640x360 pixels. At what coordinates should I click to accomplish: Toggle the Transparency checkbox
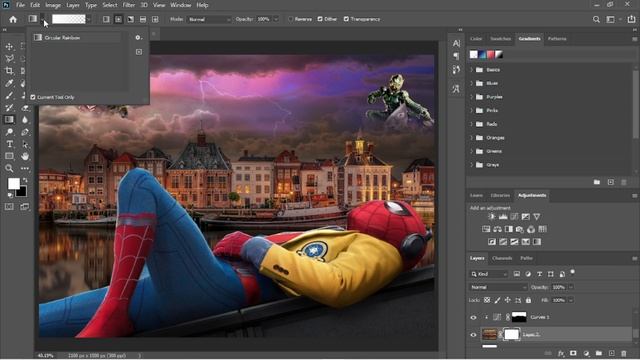[346, 19]
